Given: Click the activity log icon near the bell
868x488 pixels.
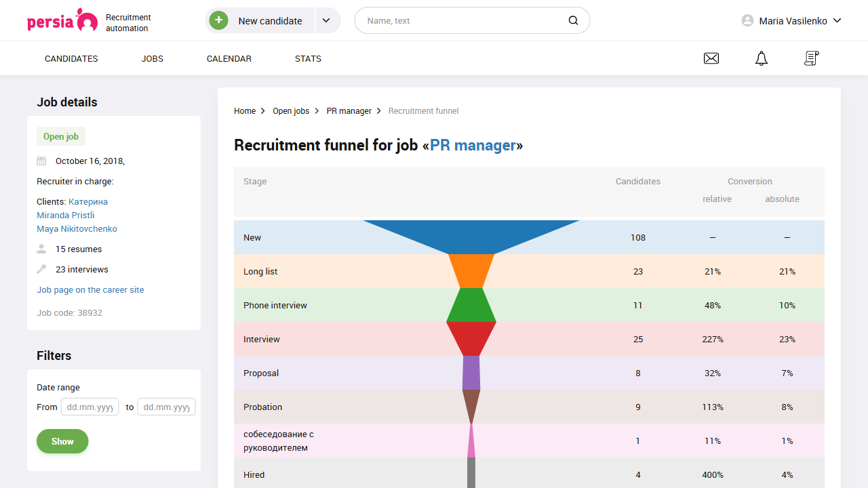Looking at the screenshot, I should [x=811, y=58].
